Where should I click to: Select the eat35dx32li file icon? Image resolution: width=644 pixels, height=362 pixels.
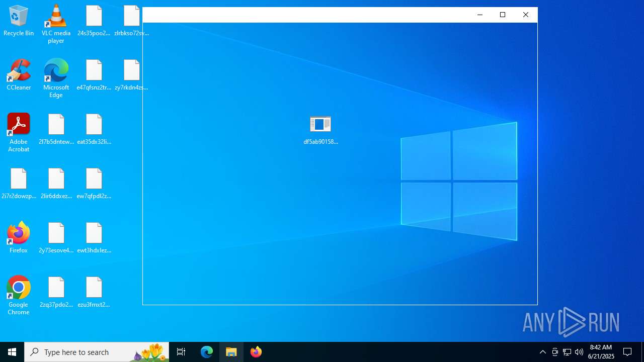(x=94, y=129)
